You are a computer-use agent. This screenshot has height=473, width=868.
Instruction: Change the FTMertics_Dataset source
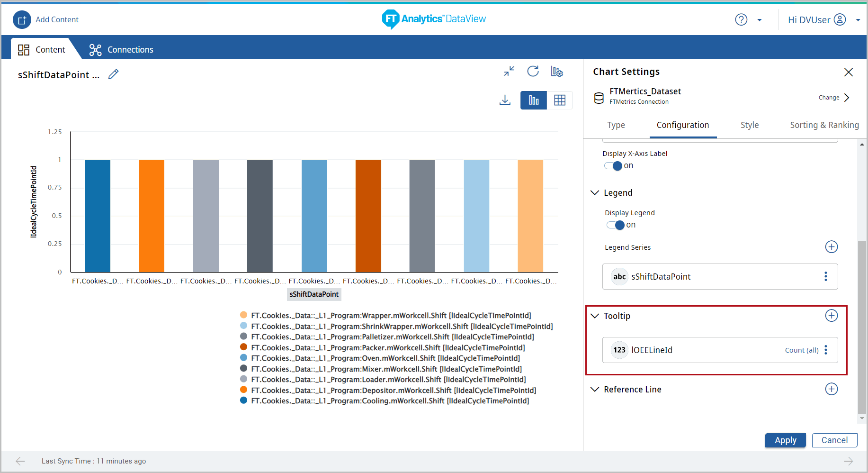tap(834, 98)
